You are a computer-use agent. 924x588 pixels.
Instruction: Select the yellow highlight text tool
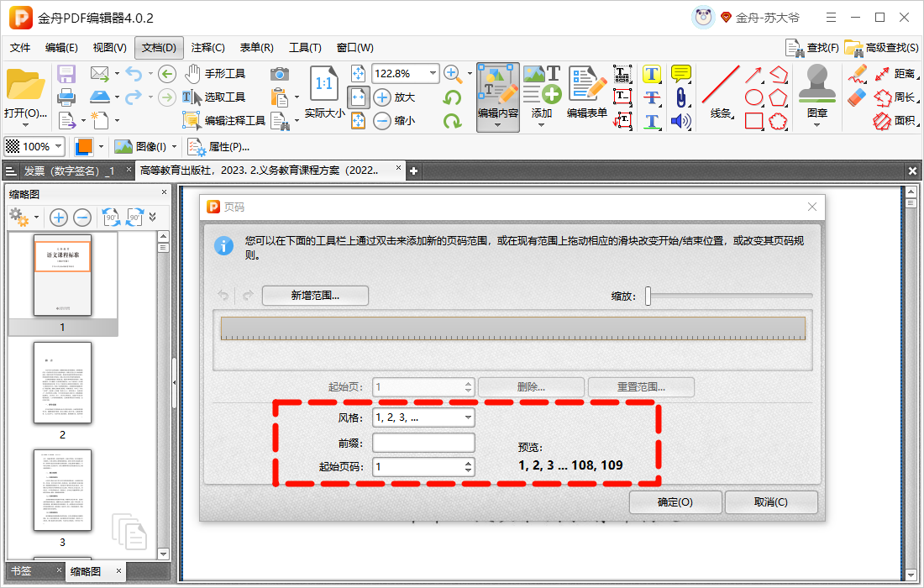[651, 74]
